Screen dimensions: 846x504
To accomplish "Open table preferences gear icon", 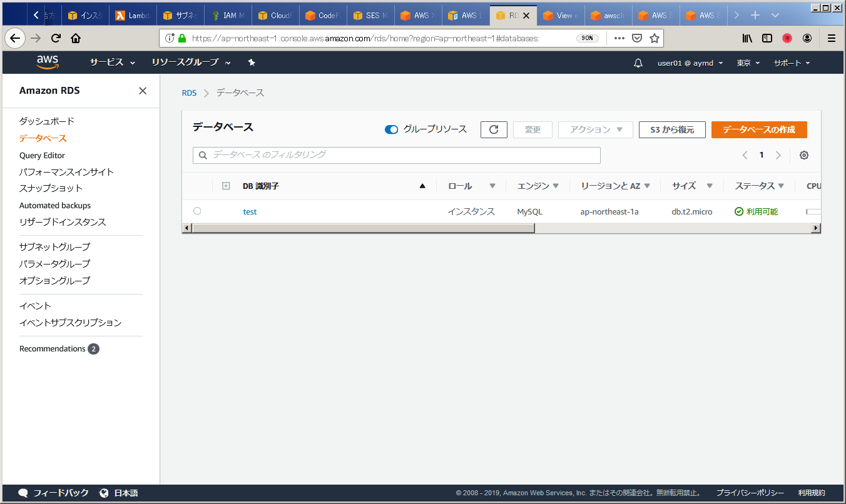I will click(804, 155).
